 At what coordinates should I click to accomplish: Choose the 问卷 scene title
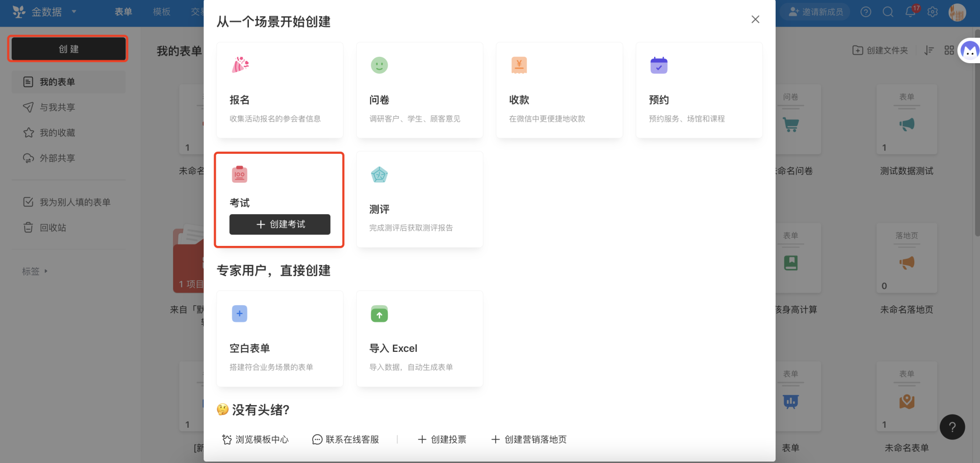[379, 100]
